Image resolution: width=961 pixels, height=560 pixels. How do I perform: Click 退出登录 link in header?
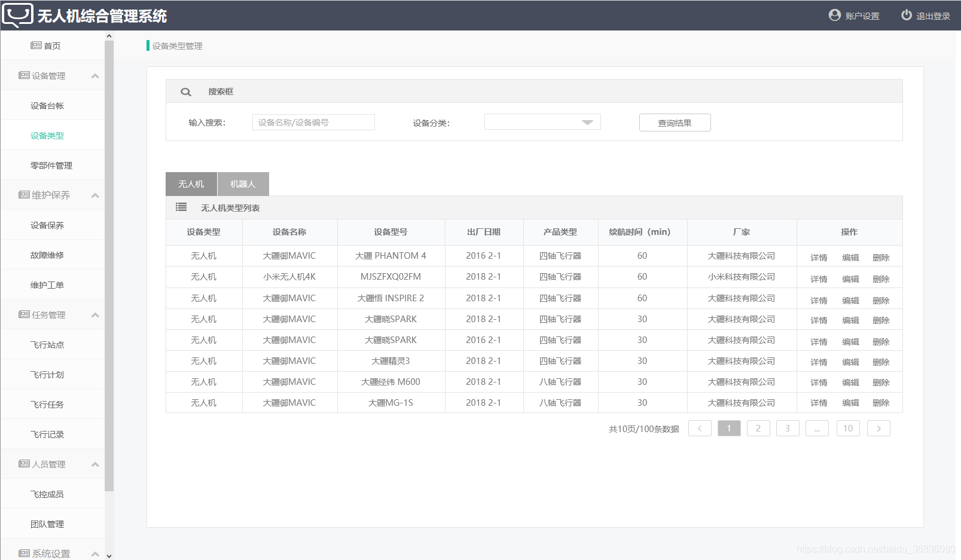pos(933,16)
